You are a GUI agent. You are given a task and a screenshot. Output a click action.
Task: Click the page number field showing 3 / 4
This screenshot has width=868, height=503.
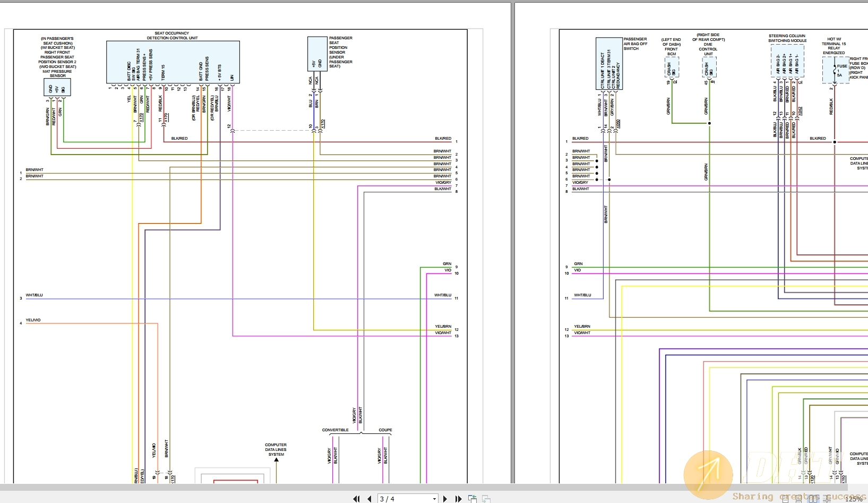pyautogui.click(x=404, y=499)
